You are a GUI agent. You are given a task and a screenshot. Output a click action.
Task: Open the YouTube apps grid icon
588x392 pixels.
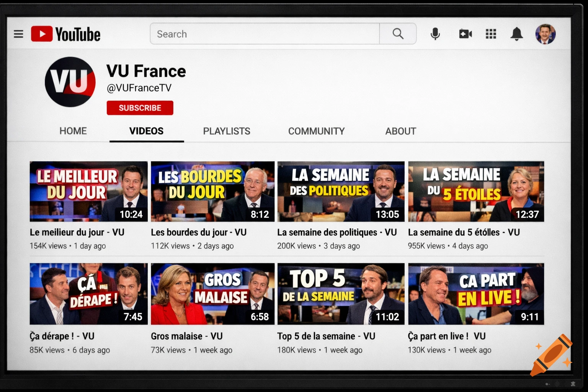click(x=491, y=34)
